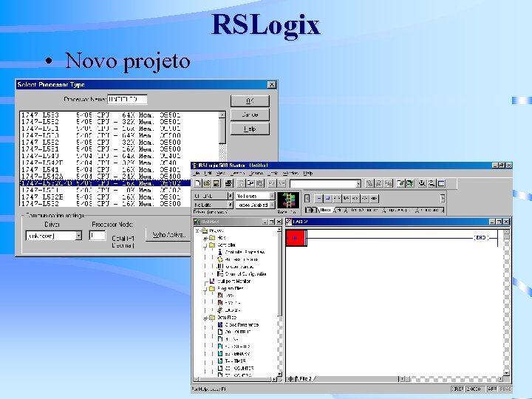Screen dimensions: 532x399
Task: Select the File 2 tab below ladder
Action: pyautogui.click(x=304, y=378)
